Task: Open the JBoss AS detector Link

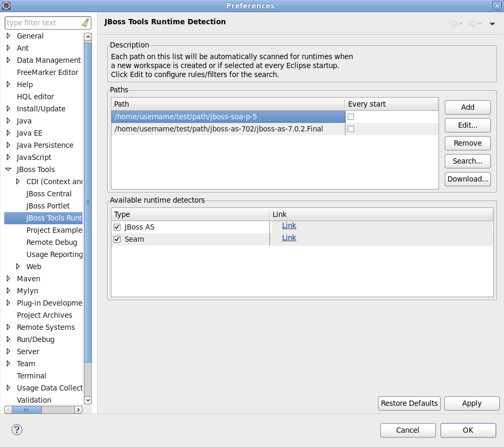Action: coord(289,226)
